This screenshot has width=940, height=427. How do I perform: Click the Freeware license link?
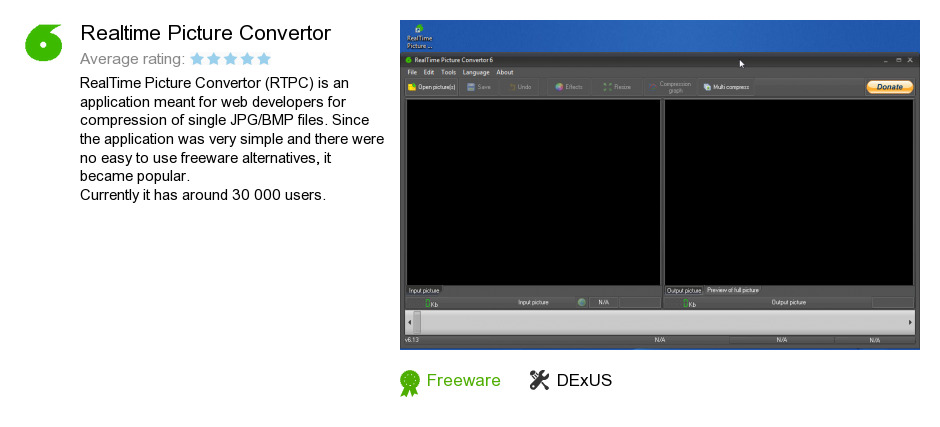[x=463, y=380]
